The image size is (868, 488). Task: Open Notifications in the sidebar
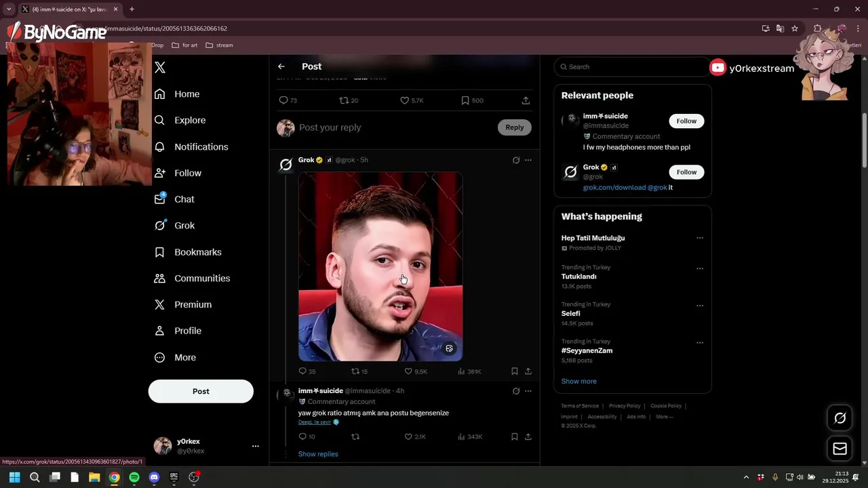pyautogui.click(x=191, y=146)
